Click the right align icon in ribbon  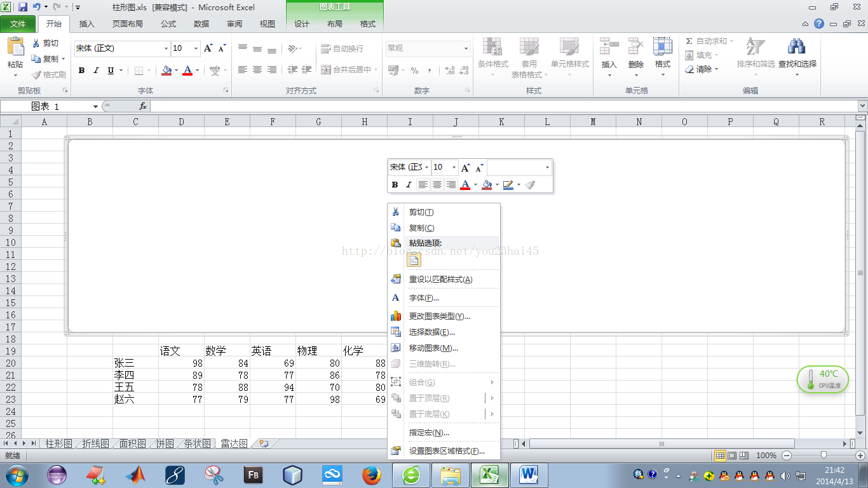tap(272, 70)
